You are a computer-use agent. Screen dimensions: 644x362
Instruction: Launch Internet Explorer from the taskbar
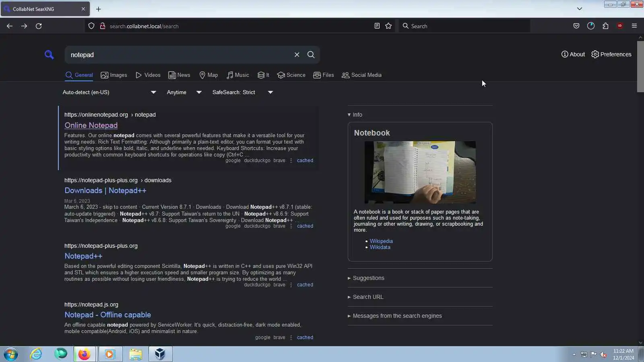click(x=36, y=354)
